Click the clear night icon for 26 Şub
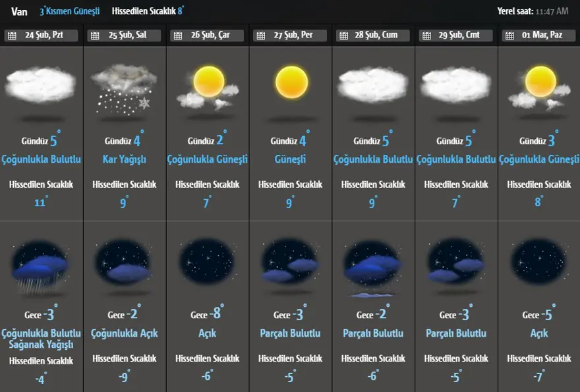The image size is (580, 392). click(x=207, y=262)
